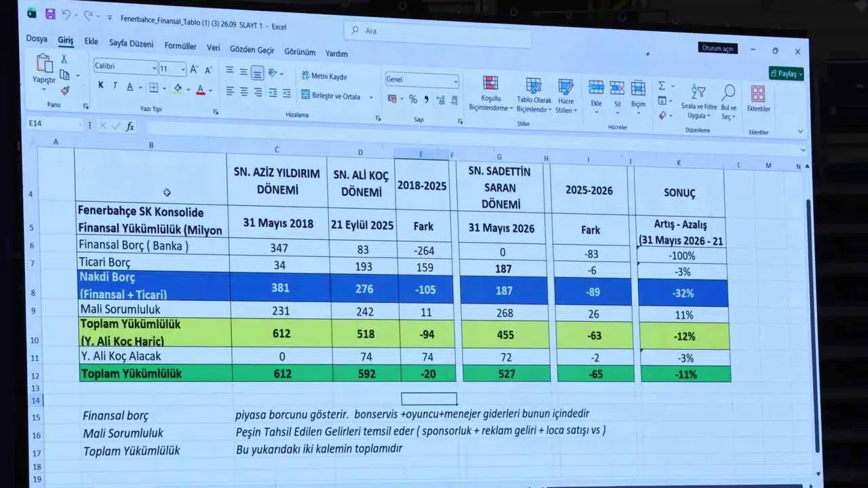The height and width of the screenshot is (488, 868).
Task: Click the Save icon in title bar
Action: [50, 14]
